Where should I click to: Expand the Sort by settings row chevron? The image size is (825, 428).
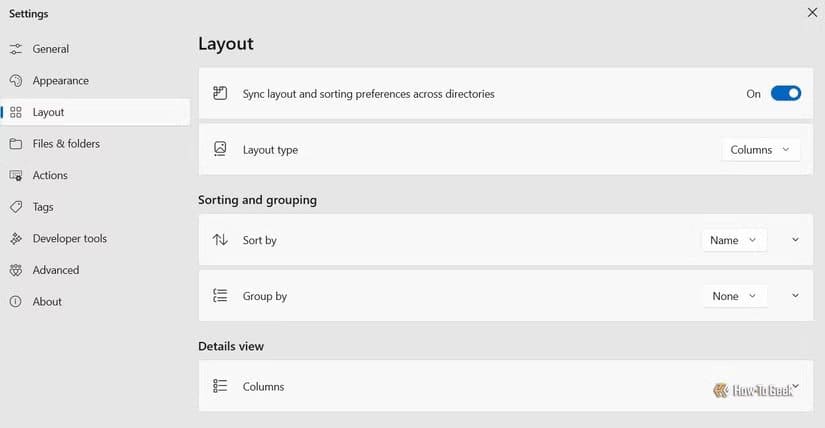pyautogui.click(x=795, y=240)
